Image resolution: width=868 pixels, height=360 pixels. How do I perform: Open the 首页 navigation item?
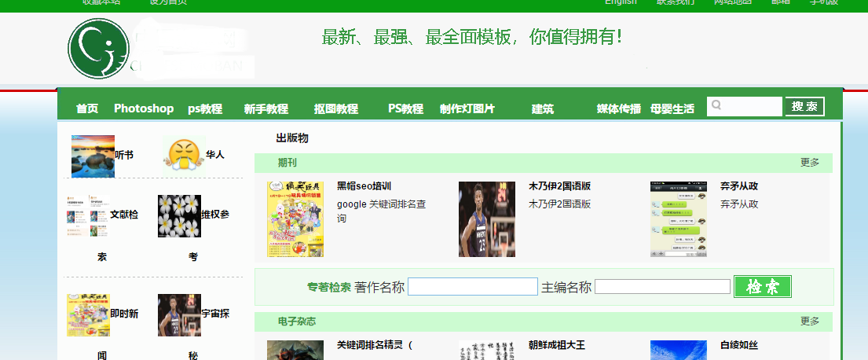pos(87,108)
